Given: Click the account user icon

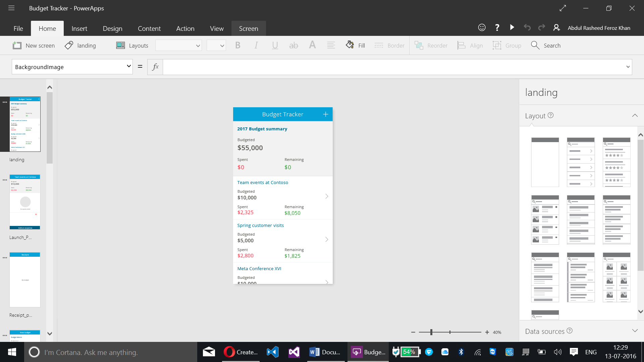Looking at the screenshot, I should coord(556,27).
